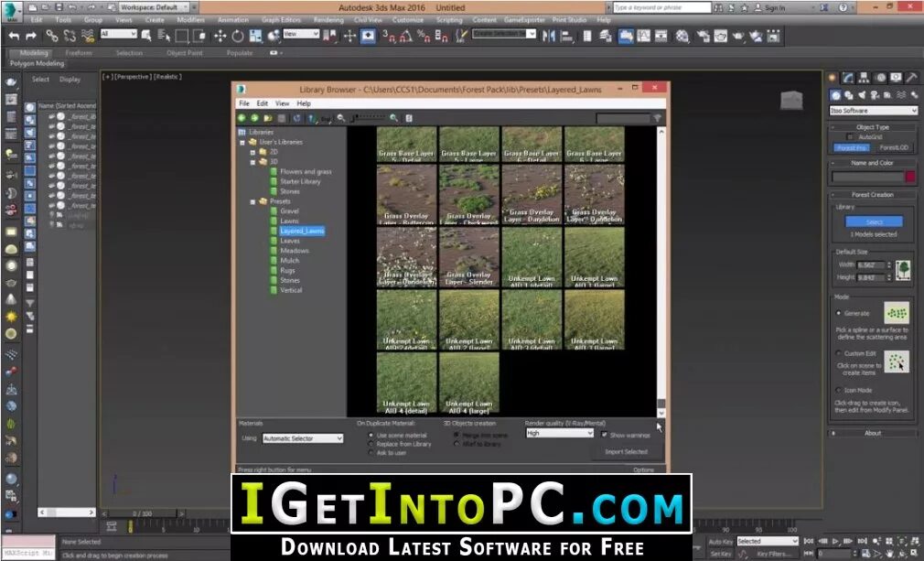
Task: Open Render Setup teapot icon
Action: pyautogui.click(x=703, y=36)
